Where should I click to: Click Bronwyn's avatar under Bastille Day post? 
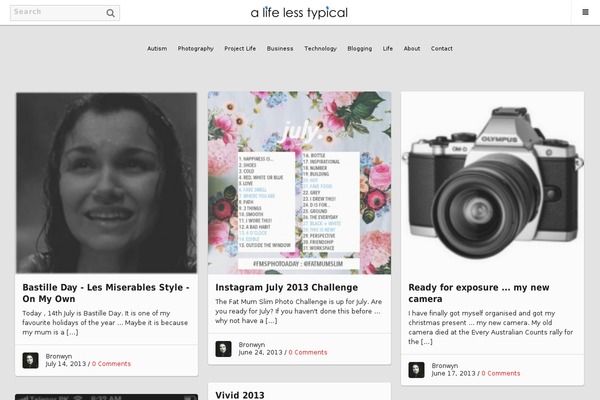[31, 360]
